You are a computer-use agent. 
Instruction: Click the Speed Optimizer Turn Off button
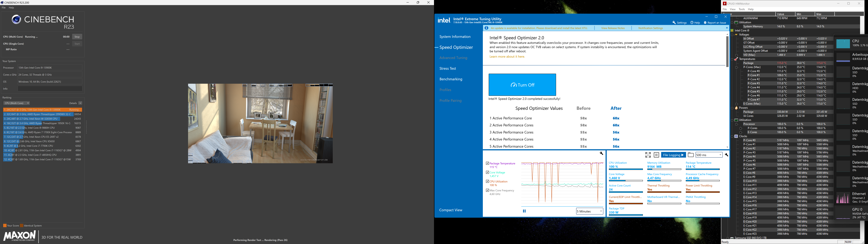(522, 85)
